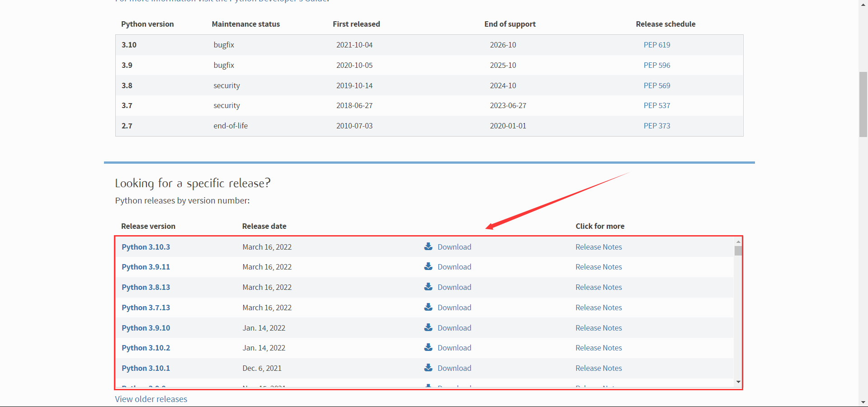View Release Notes for Python 3.9.11
The image size is (868, 407).
pos(599,267)
